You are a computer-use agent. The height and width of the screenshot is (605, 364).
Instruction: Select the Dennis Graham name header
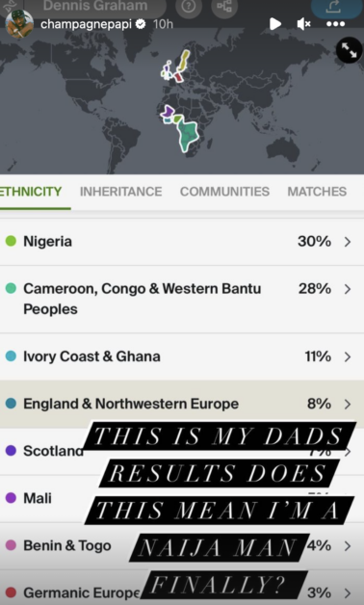coord(95,6)
